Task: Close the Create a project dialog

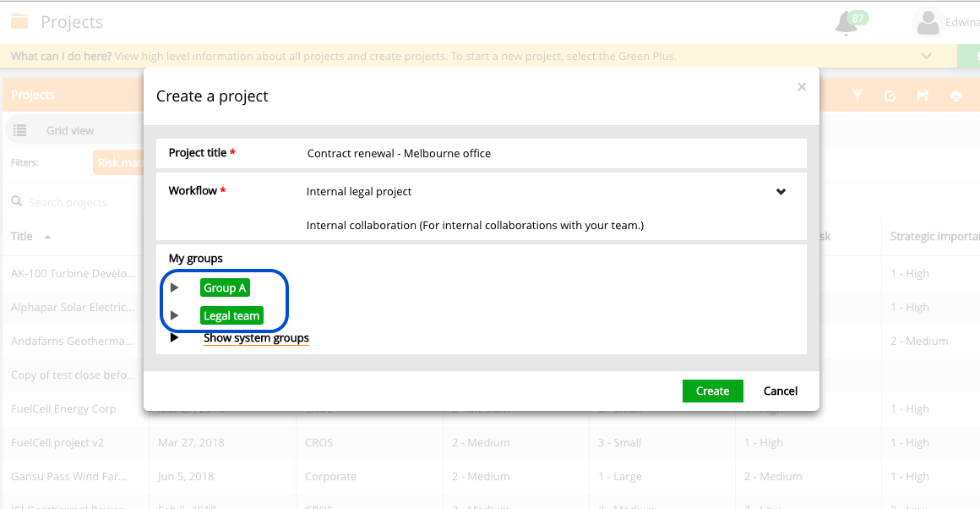Action: 802,87
